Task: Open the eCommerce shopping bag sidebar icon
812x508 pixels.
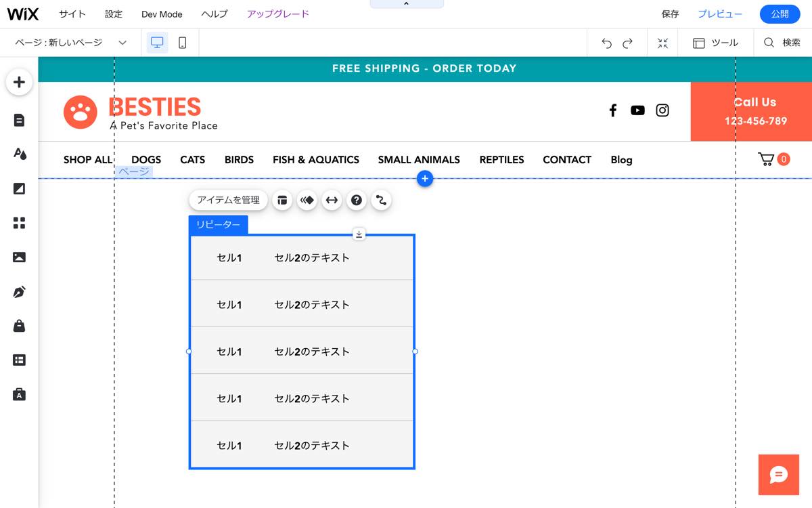Action: 19,326
